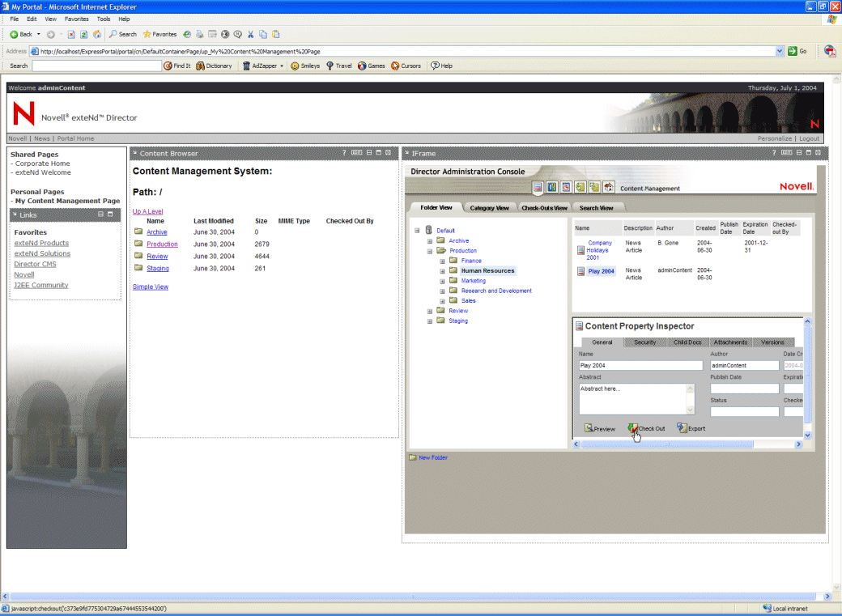This screenshot has width=842, height=616.
Task: Expand the Staging folder in tree
Action: click(x=430, y=321)
